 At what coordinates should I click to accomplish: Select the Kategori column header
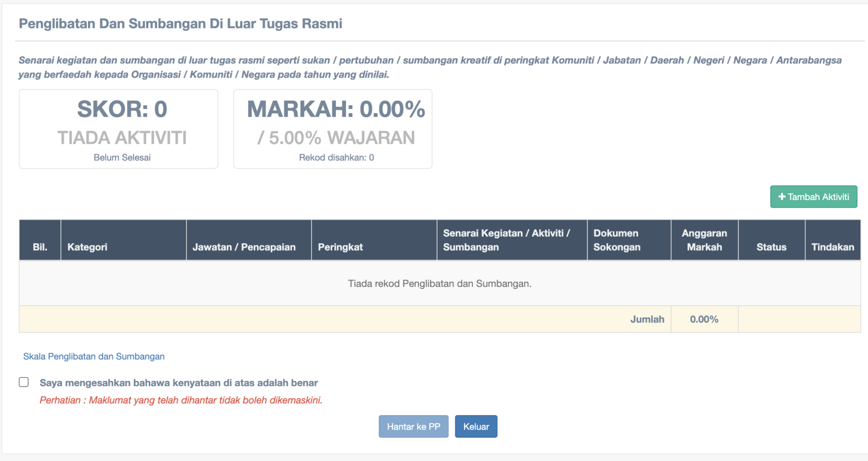point(87,247)
